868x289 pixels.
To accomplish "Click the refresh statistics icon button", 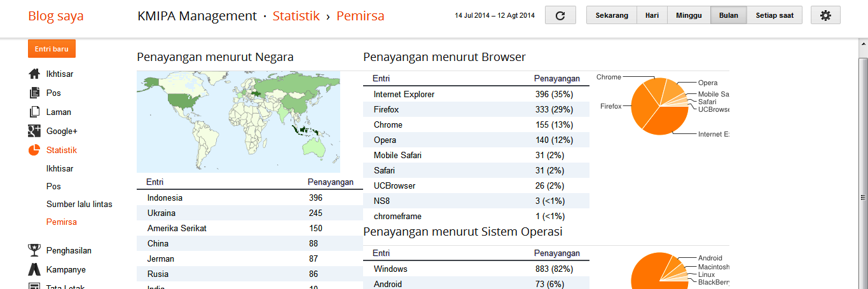I will 560,15.
